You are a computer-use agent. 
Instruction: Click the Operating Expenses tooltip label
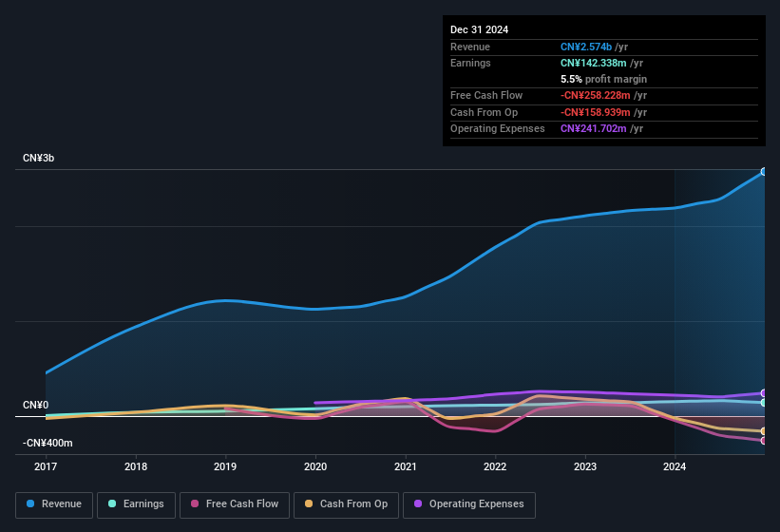pyautogui.click(x=498, y=129)
